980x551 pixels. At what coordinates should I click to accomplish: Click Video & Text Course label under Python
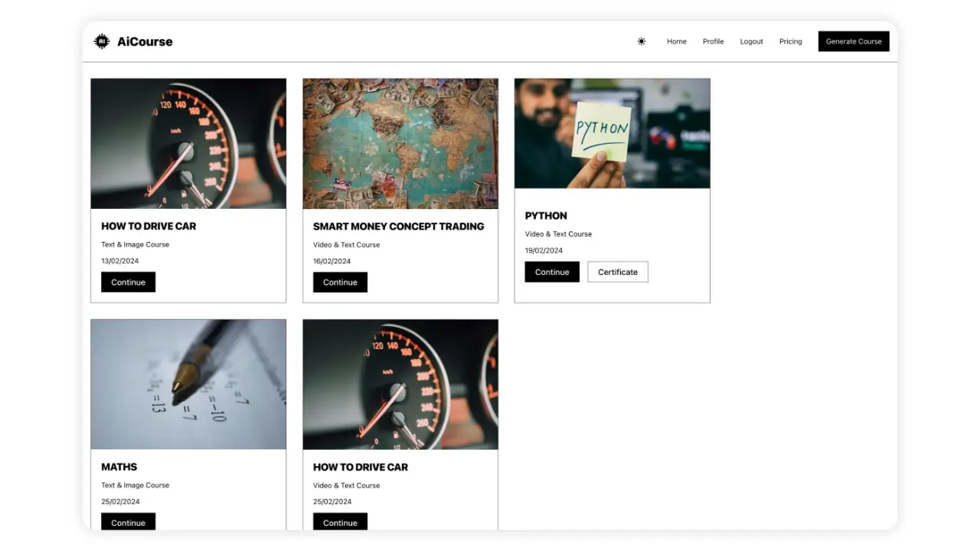[558, 234]
